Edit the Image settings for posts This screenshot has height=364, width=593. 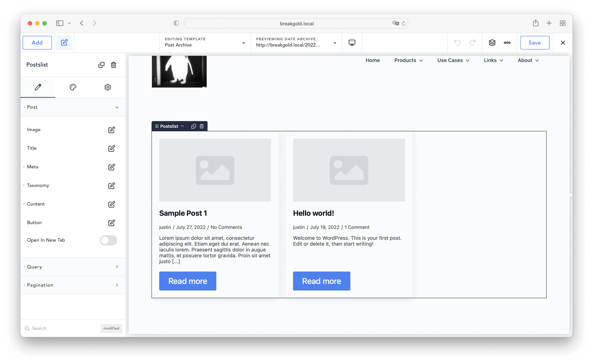pyautogui.click(x=111, y=130)
